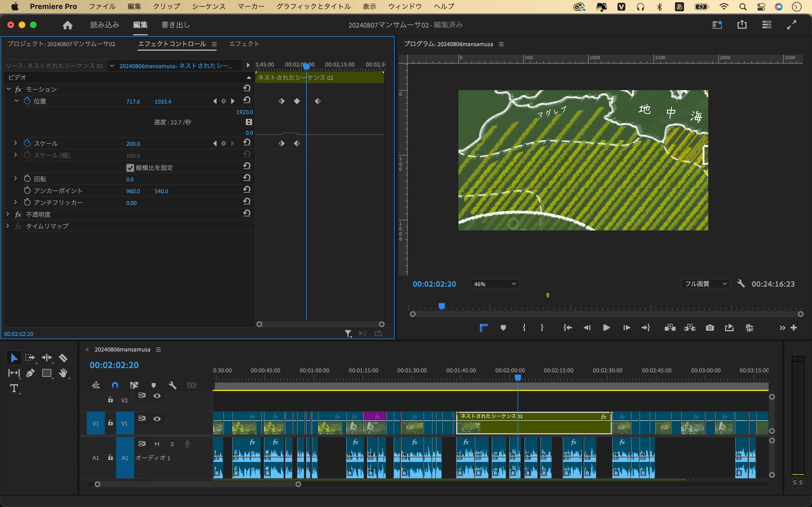Open the シーケンス menu
Screen dimensions: 812x507
[209, 6]
